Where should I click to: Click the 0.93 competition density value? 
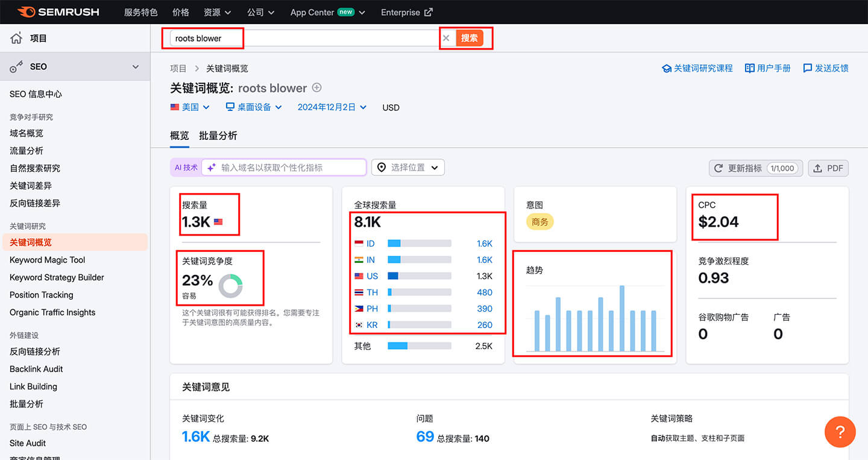point(714,278)
